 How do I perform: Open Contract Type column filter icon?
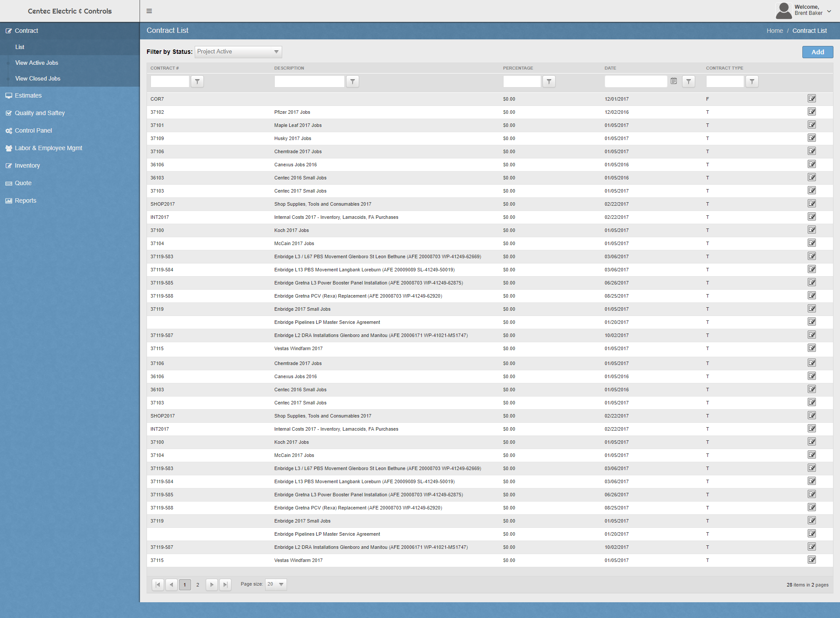[752, 81]
